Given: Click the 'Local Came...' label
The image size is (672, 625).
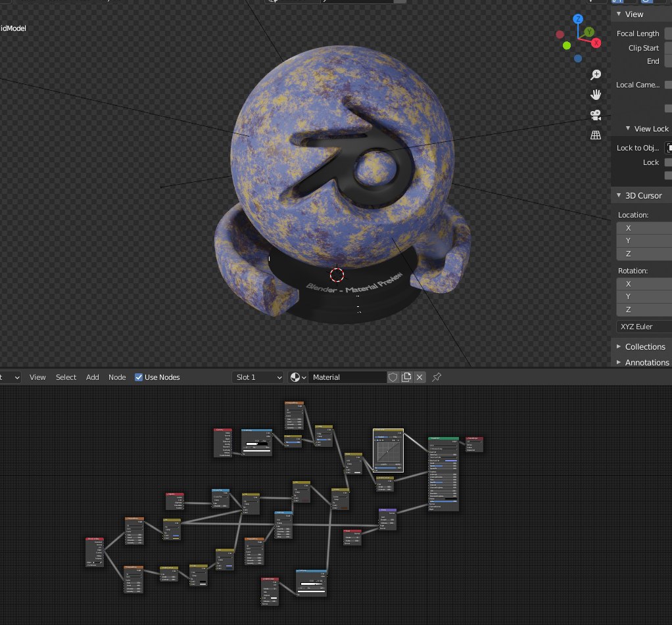Looking at the screenshot, I should pyautogui.click(x=638, y=85).
